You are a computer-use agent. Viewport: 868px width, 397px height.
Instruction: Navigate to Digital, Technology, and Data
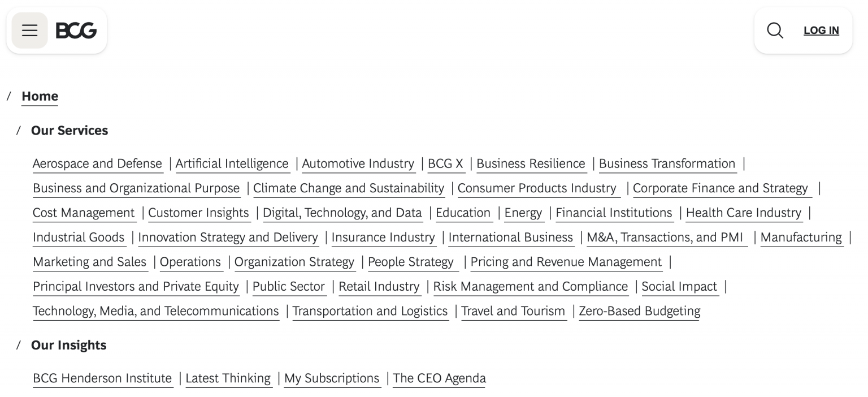pyautogui.click(x=342, y=213)
